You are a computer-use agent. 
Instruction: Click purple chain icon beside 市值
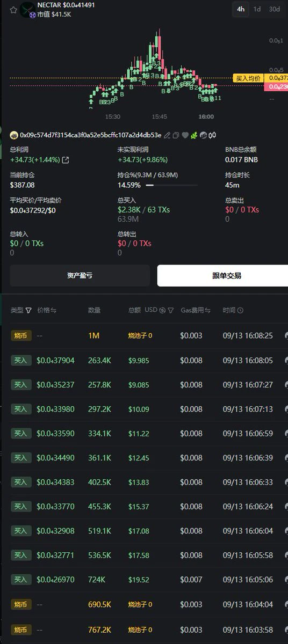pos(32,14)
